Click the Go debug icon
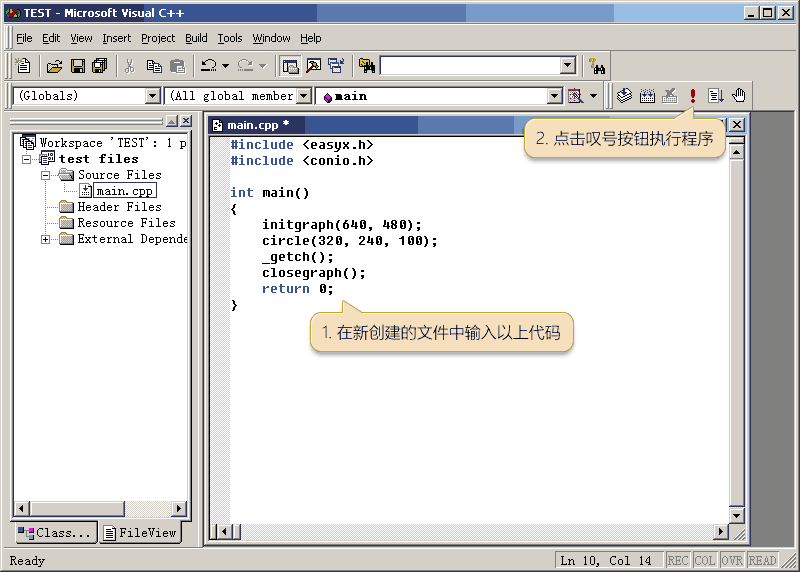The height and width of the screenshot is (572, 800). click(x=716, y=96)
